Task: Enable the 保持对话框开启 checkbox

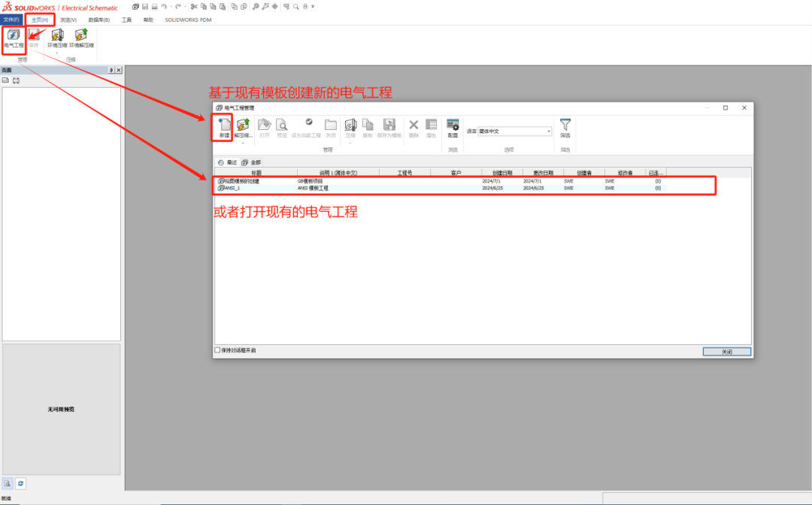Action: click(217, 351)
